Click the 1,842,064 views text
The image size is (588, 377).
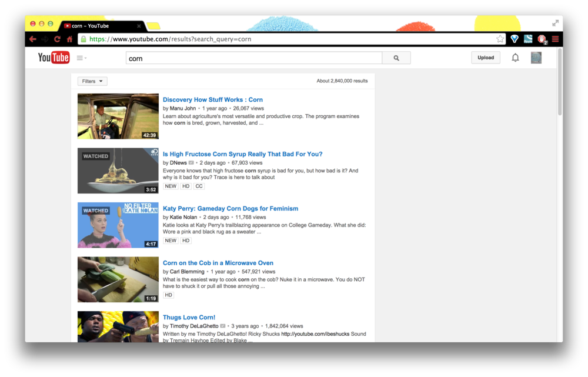coord(284,326)
